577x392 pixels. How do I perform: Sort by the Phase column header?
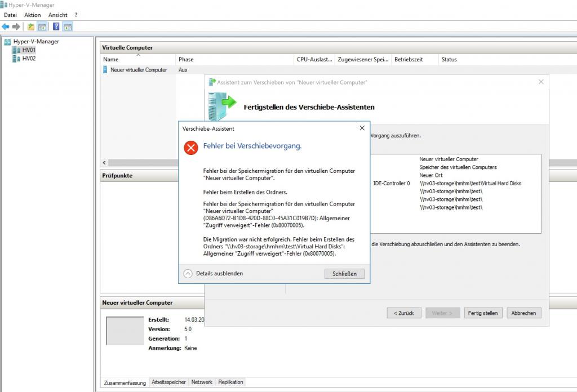[235, 59]
